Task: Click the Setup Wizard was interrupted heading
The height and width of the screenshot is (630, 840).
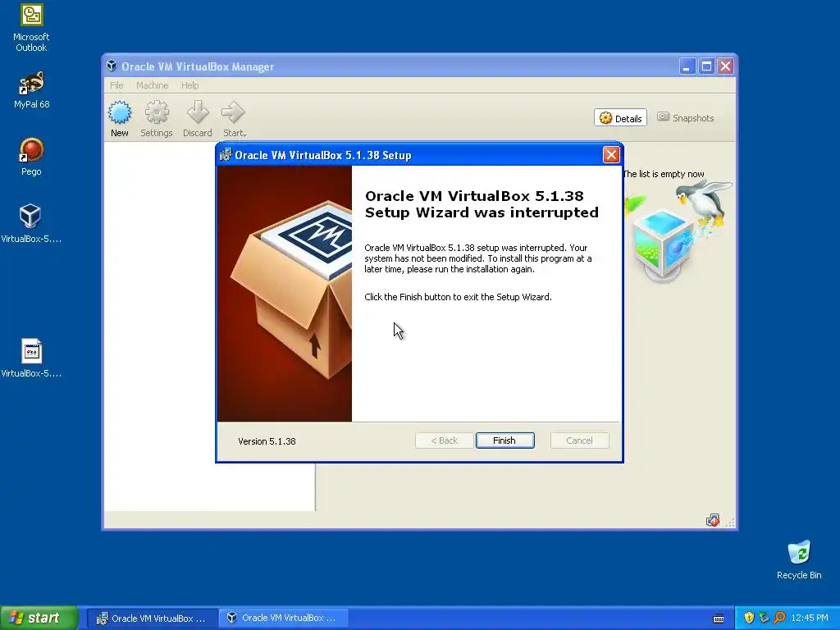Action: [482, 204]
